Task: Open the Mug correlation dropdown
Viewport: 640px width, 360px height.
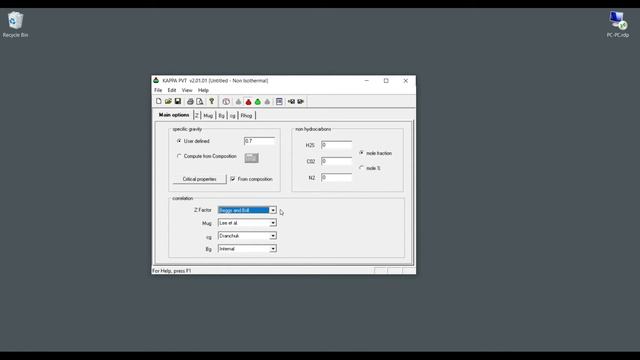Action: point(273,223)
